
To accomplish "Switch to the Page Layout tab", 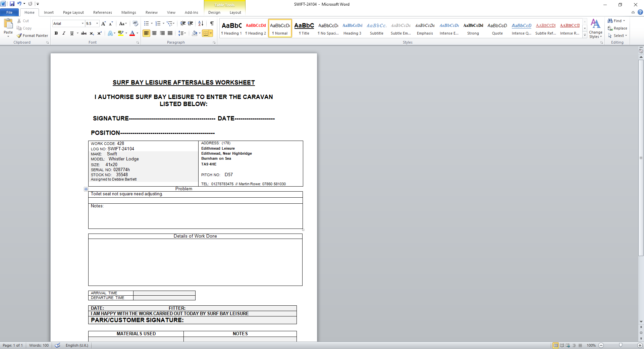I will click(x=73, y=12).
